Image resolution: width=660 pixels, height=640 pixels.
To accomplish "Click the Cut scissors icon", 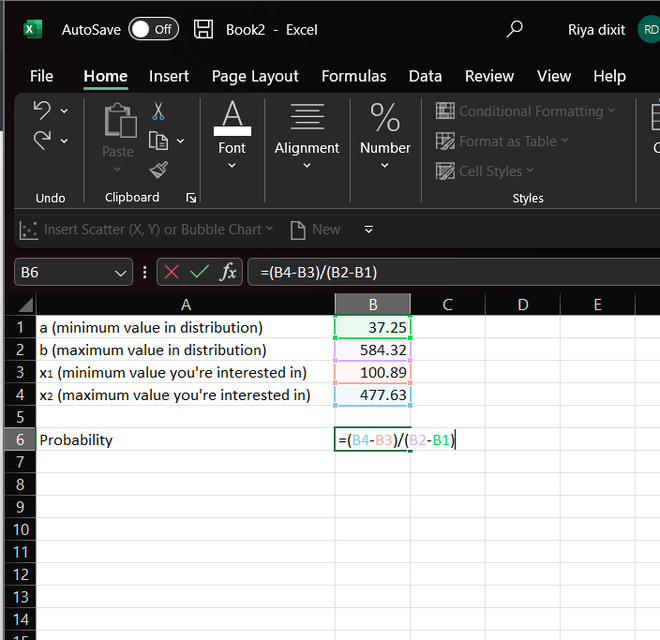I will tap(158, 111).
